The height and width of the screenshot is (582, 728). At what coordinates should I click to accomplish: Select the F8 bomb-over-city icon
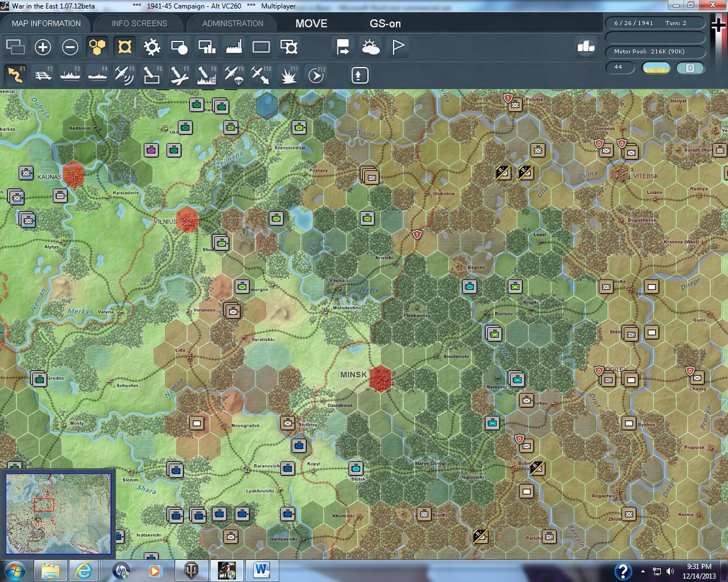(x=206, y=75)
